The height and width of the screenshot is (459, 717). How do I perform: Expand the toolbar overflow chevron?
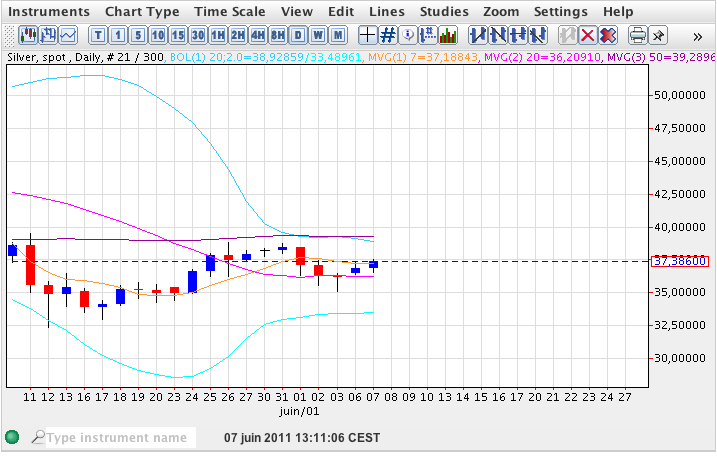click(x=698, y=35)
